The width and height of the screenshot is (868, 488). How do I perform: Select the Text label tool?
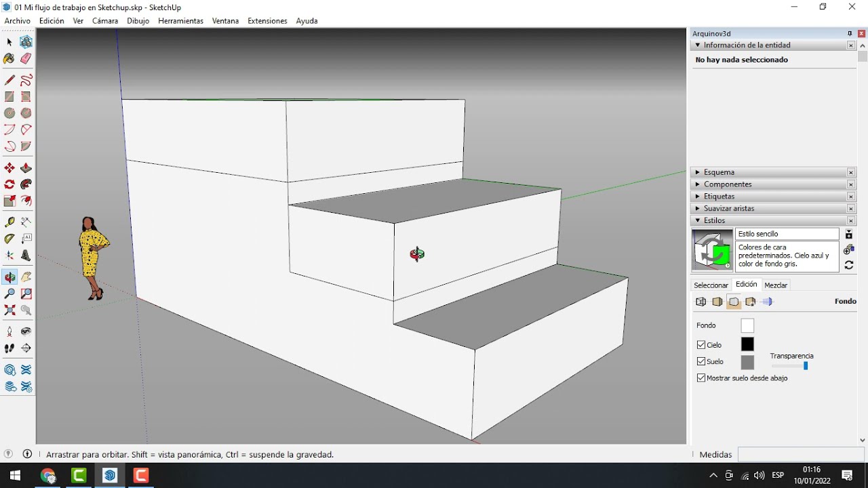26,239
